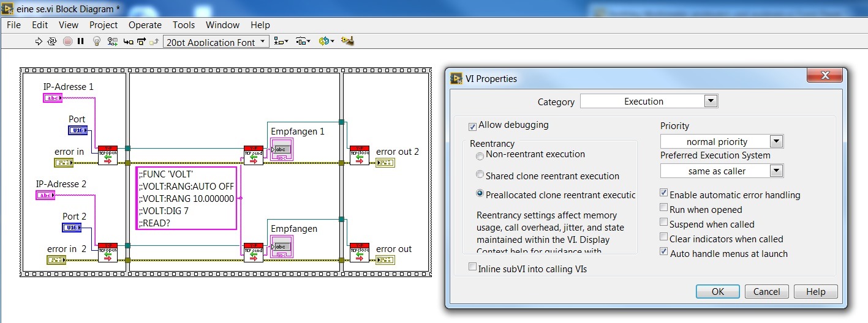Open Preferred Execution System dropdown
Screen dimensions: 868x323
722,171
